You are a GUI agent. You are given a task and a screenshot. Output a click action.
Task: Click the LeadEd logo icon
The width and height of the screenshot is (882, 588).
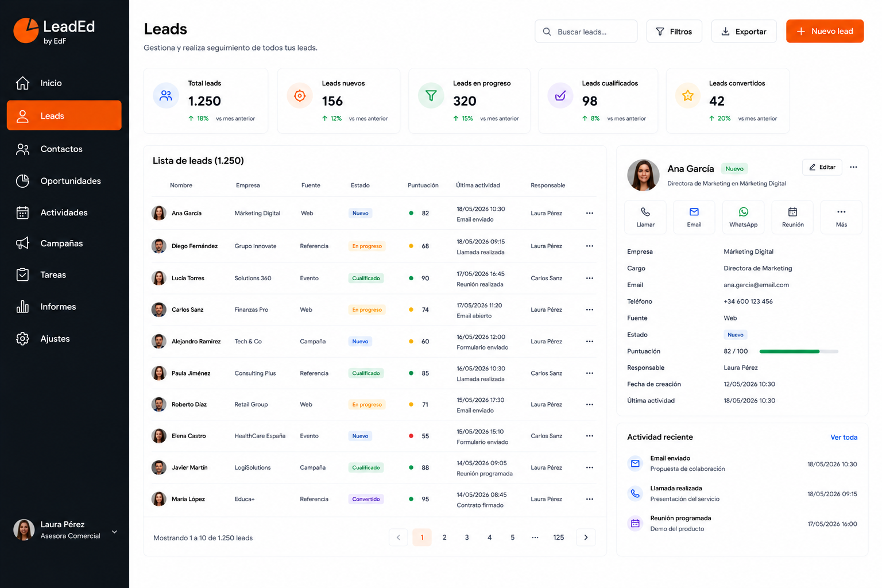pos(26,30)
